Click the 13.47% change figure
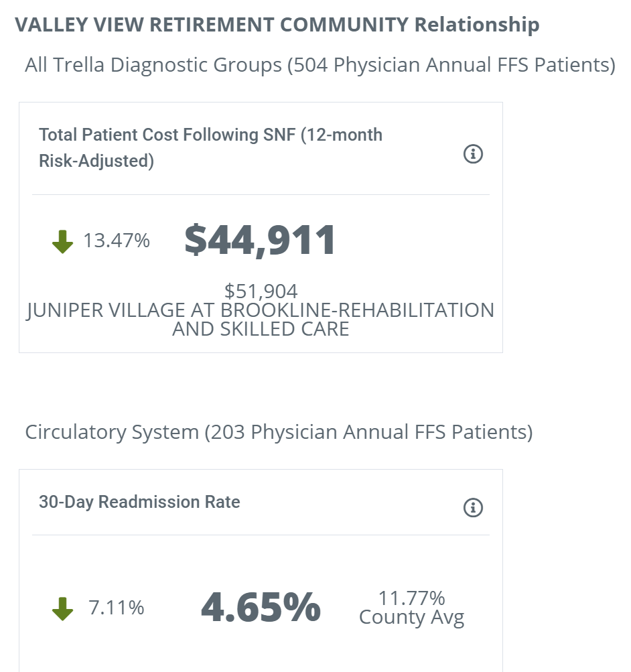Image resolution: width=631 pixels, height=672 pixels. (x=116, y=241)
